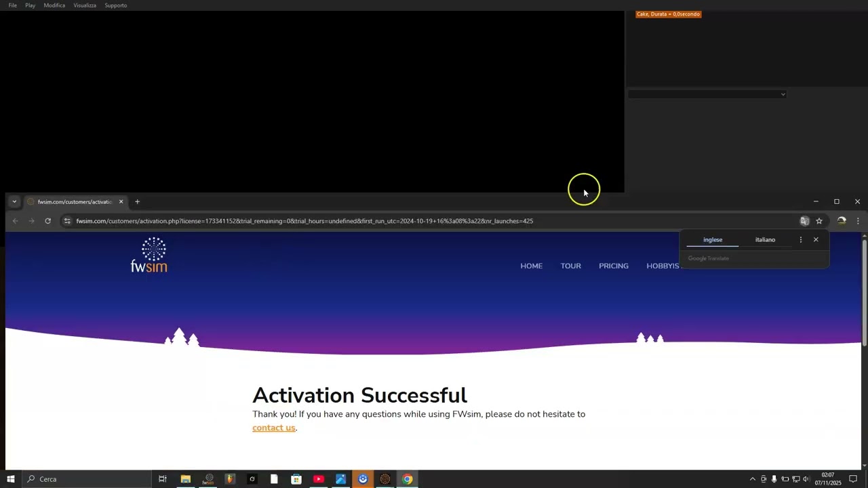Go to the PRICING page
The width and height of the screenshot is (868, 488).
(x=614, y=266)
